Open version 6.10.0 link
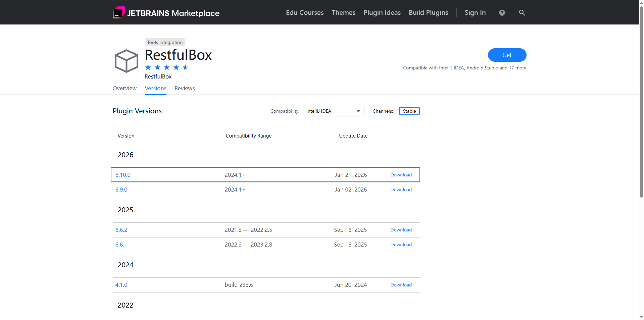Image resolution: width=644 pixels, height=320 pixels. [x=123, y=175]
